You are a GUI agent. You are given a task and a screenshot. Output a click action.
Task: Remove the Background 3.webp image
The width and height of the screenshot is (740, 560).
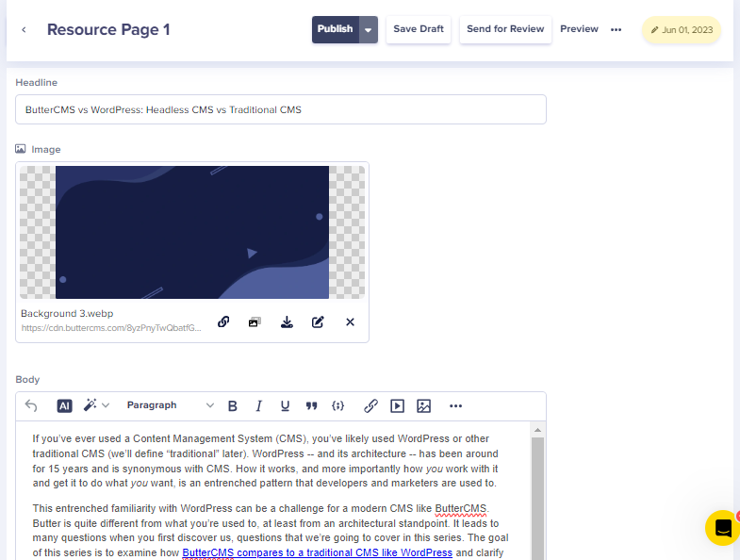(x=350, y=321)
